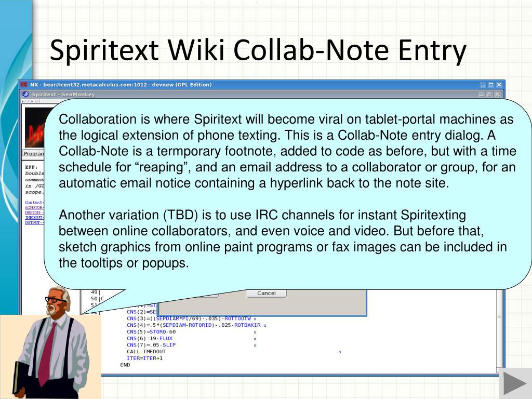Click the NX window title bar text
Viewport: 532px width, 399px height.
click(x=121, y=85)
